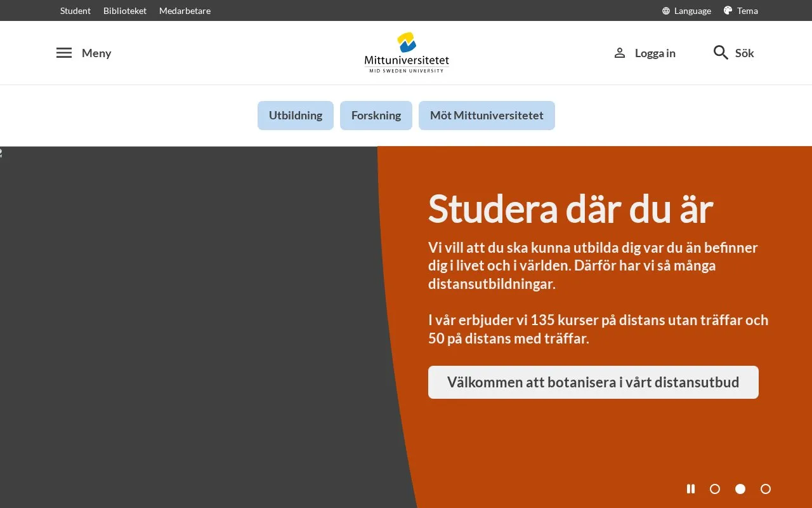Open the Forskning section
812x508 pixels.
pyautogui.click(x=376, y=116)
